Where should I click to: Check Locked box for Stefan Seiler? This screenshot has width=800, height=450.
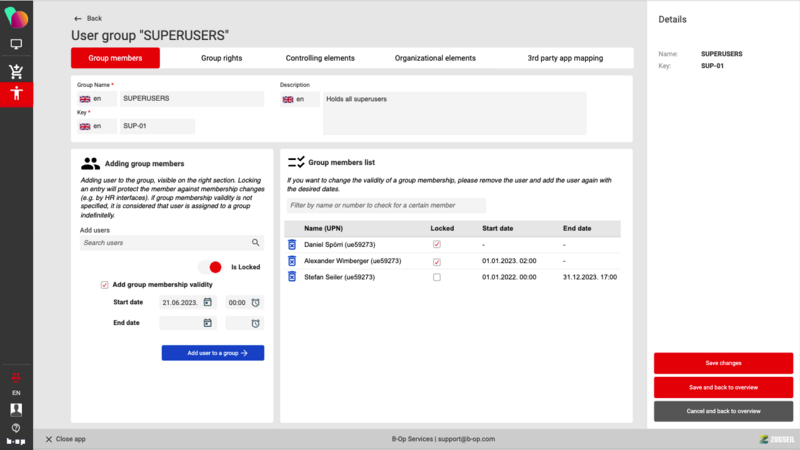(x=437, y=277)
